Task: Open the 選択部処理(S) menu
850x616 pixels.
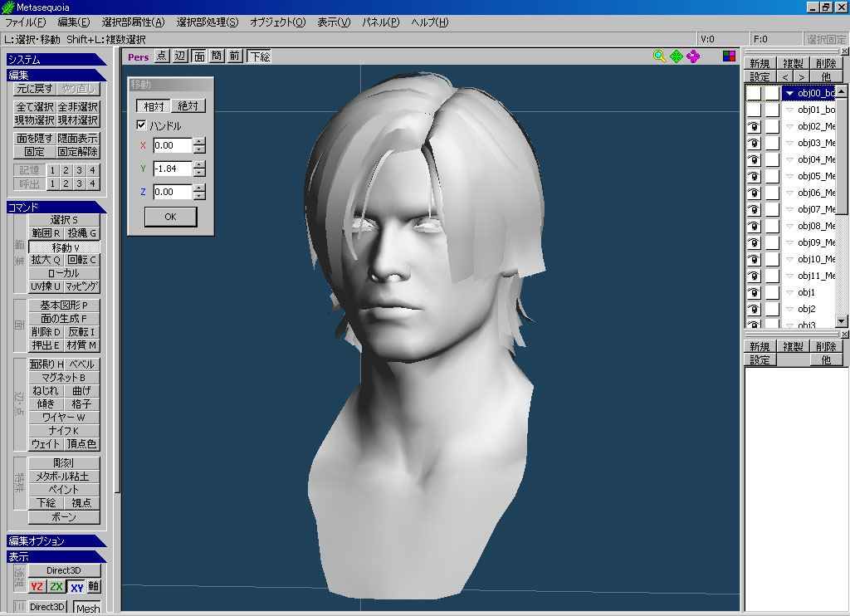Action: point(207,22)
